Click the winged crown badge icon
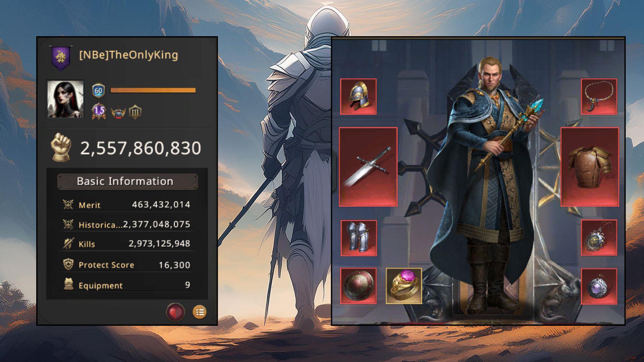This screenshot has width=644, height=362. tap(118, 113)
